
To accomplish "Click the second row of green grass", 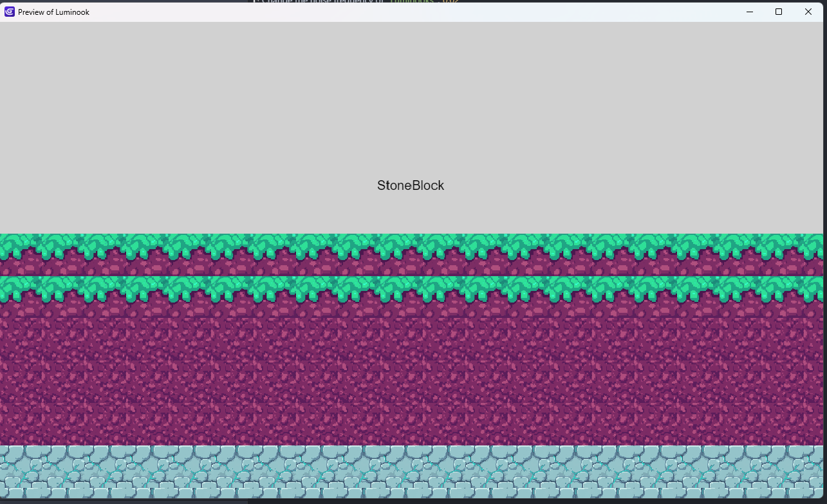I will click(x=412, y=288).
